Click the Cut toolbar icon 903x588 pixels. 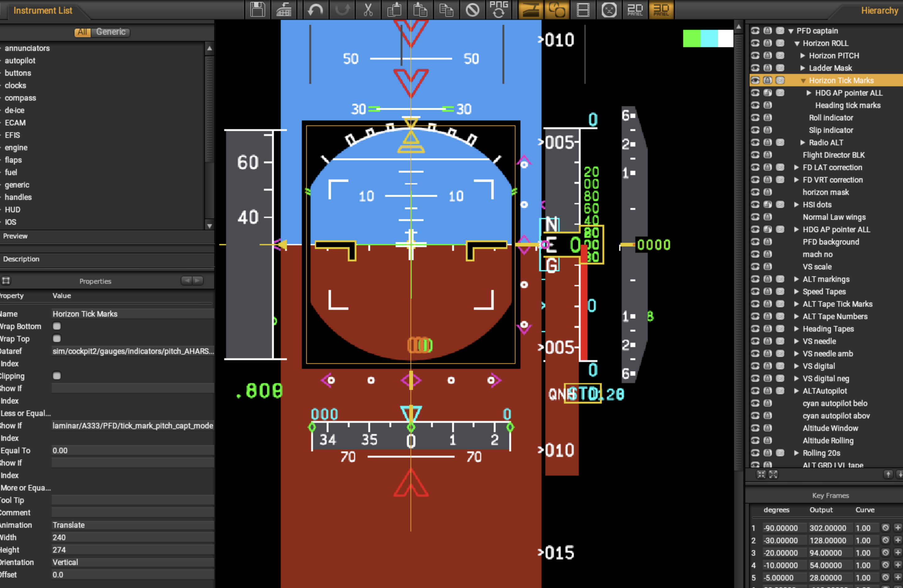point(368,10)
